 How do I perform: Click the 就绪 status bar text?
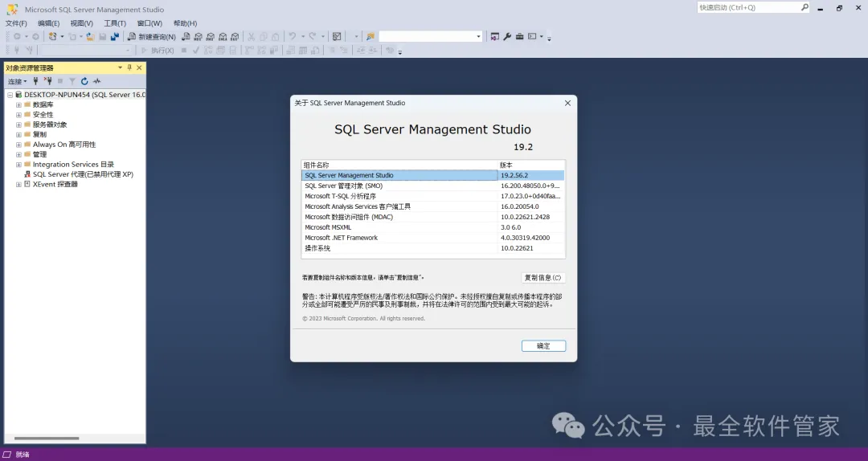click(x=23, y=455)
